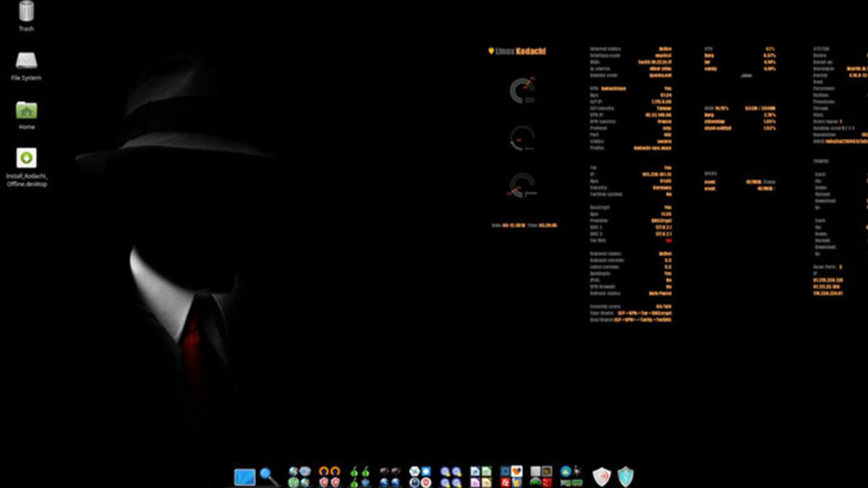Click the teal shield icon in dock
Screen dimensions: 868x488
625,476
